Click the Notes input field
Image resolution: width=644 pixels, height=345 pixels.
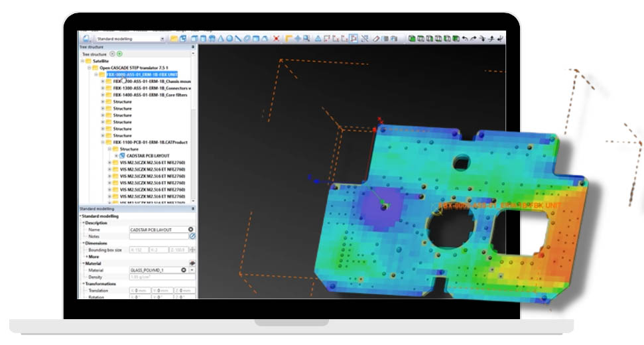tap(159, 236)
